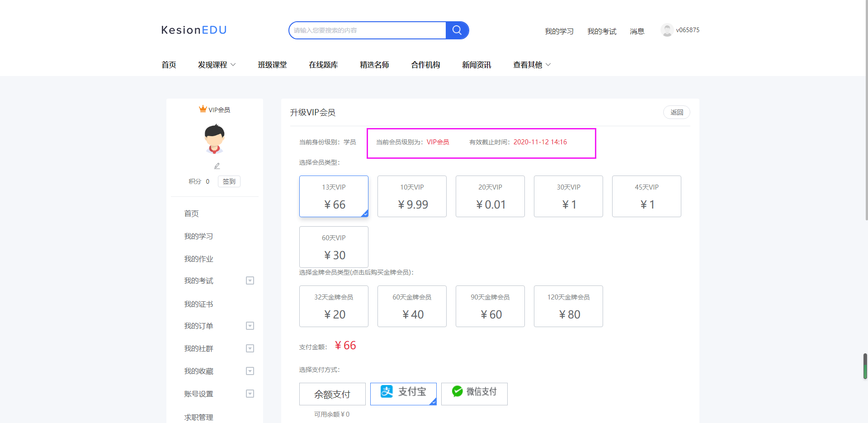The image size is (868, 423).
Task: Select WeChat Pay payment method
Action: [x=474, y=394]
